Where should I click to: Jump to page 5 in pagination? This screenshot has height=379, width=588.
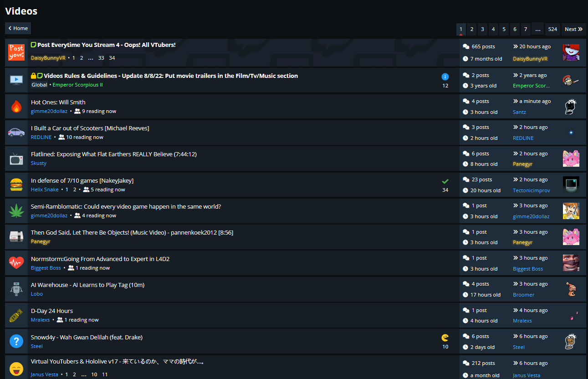coord(504,29)
